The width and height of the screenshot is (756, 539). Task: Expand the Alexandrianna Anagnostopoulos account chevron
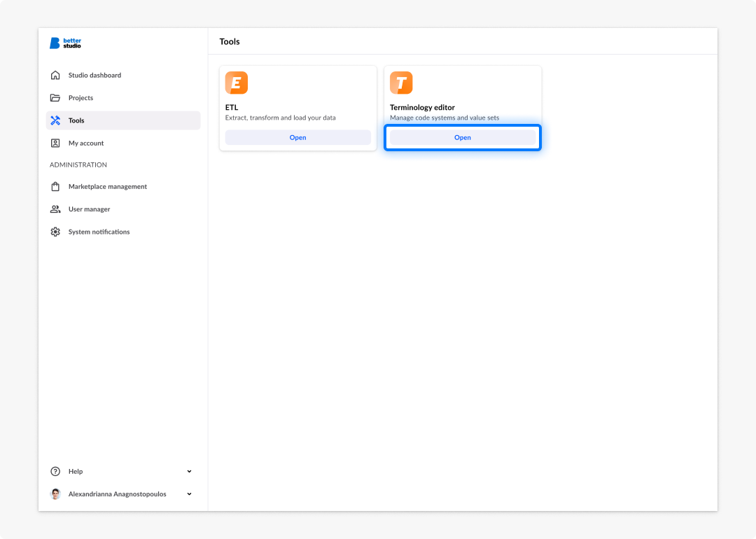pos(190,494)
